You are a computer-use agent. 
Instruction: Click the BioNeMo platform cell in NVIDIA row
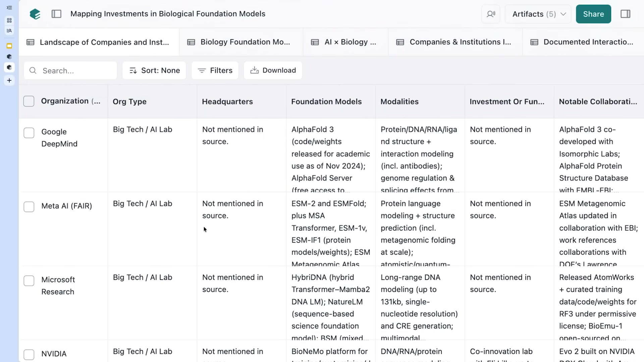[x=331, y=351]
